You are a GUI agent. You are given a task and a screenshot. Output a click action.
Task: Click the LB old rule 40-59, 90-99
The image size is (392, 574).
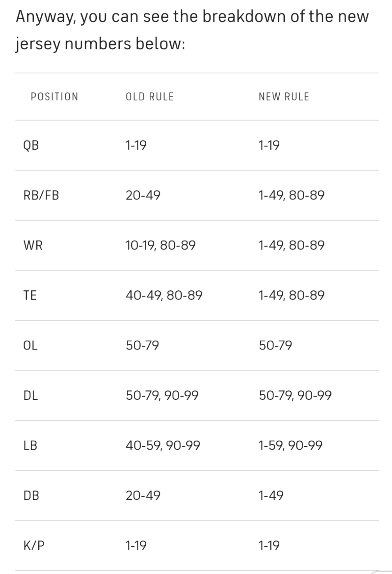coord(163,445)
